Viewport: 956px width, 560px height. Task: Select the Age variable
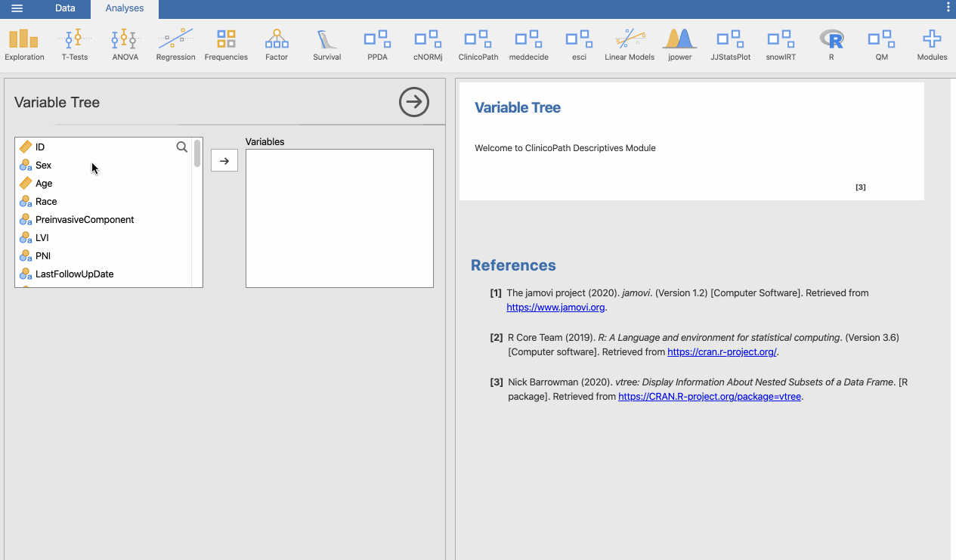pos(104,183)
